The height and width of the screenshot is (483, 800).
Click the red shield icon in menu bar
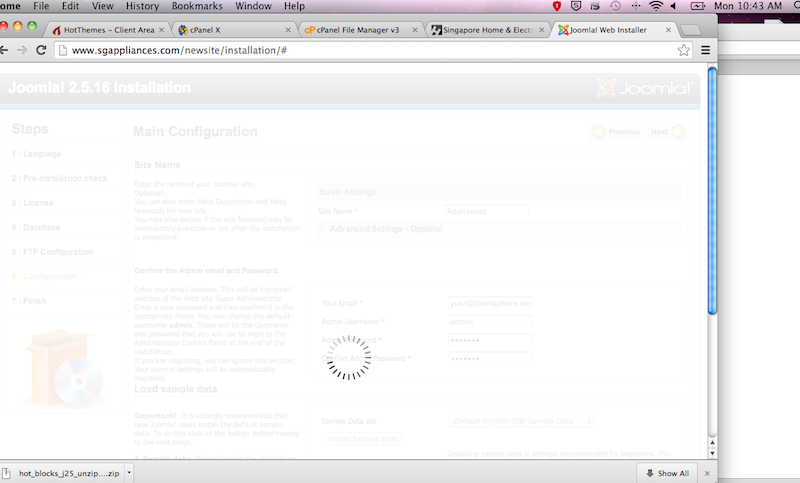coord(557,6)
